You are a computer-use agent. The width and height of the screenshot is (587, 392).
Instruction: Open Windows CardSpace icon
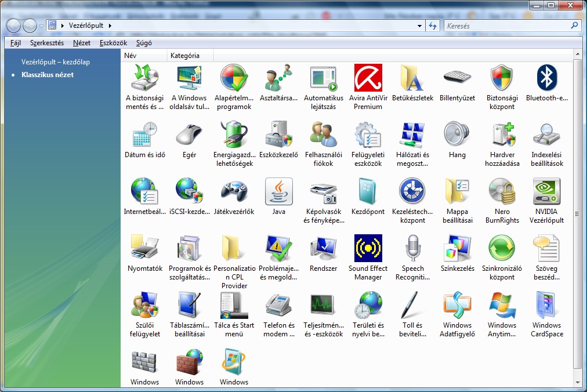(x=546, y=305)
